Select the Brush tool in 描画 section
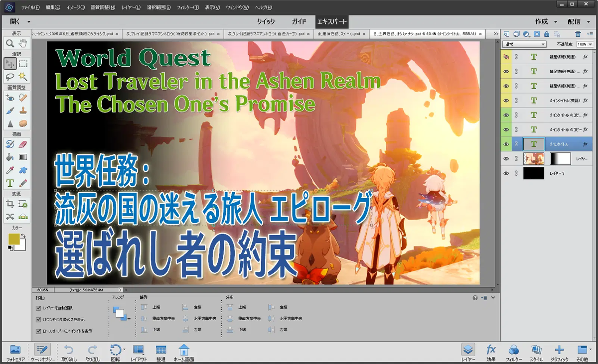 click(x=9, y=144)
